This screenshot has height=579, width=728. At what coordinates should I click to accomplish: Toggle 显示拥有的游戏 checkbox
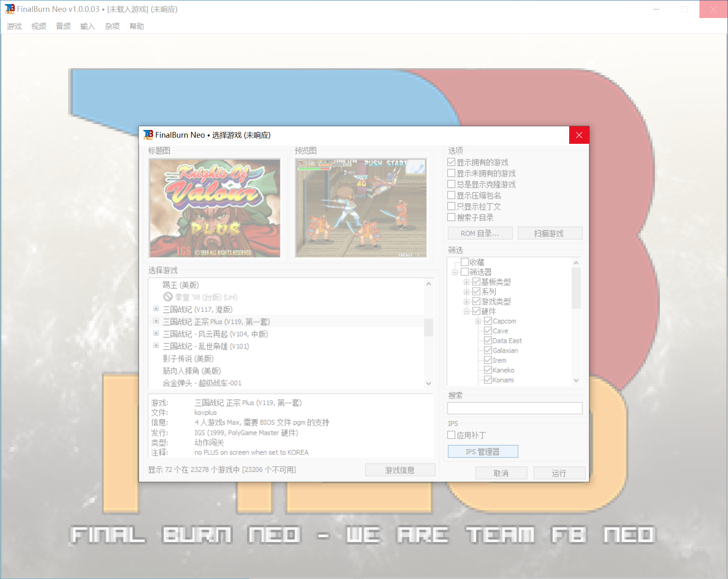click(x=451, y=162)
